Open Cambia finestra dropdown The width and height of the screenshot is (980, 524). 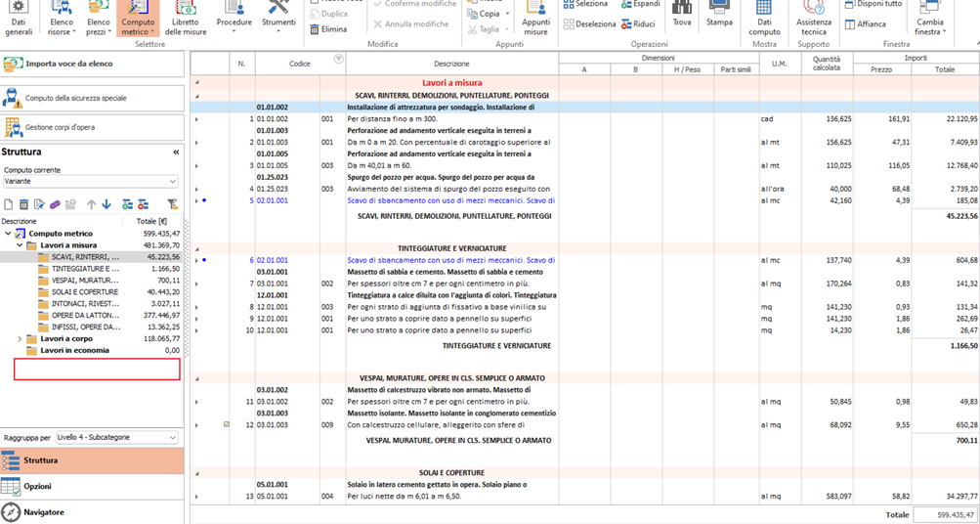(930, 19)
